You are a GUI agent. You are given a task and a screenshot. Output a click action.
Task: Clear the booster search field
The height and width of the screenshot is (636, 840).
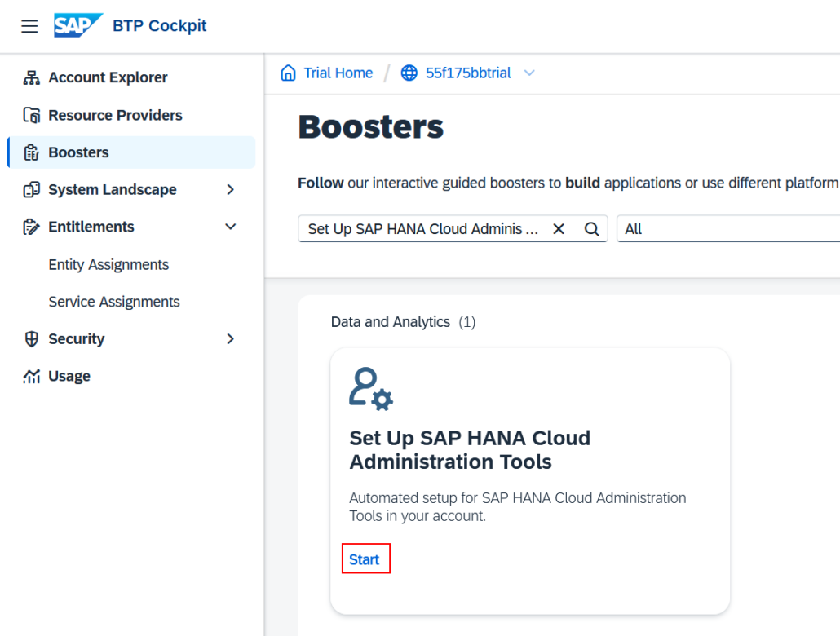(559, 229)
